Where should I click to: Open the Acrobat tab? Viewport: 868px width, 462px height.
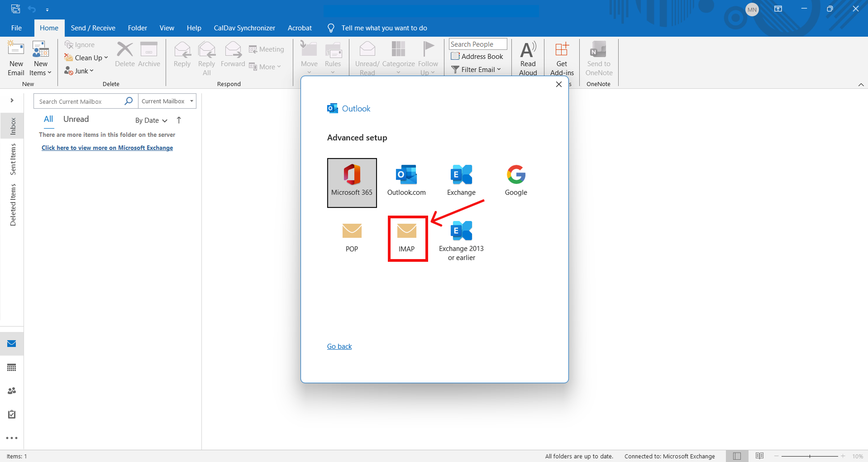pos(300,28)
